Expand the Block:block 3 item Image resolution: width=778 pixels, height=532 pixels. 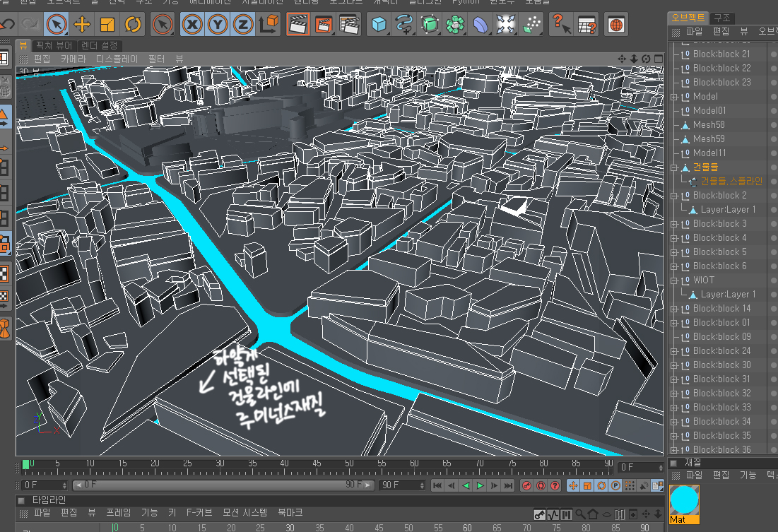click(674, 224)
